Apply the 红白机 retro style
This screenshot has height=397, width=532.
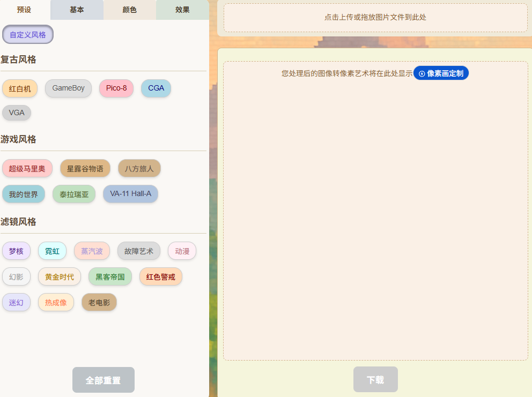tap(20, 88)
